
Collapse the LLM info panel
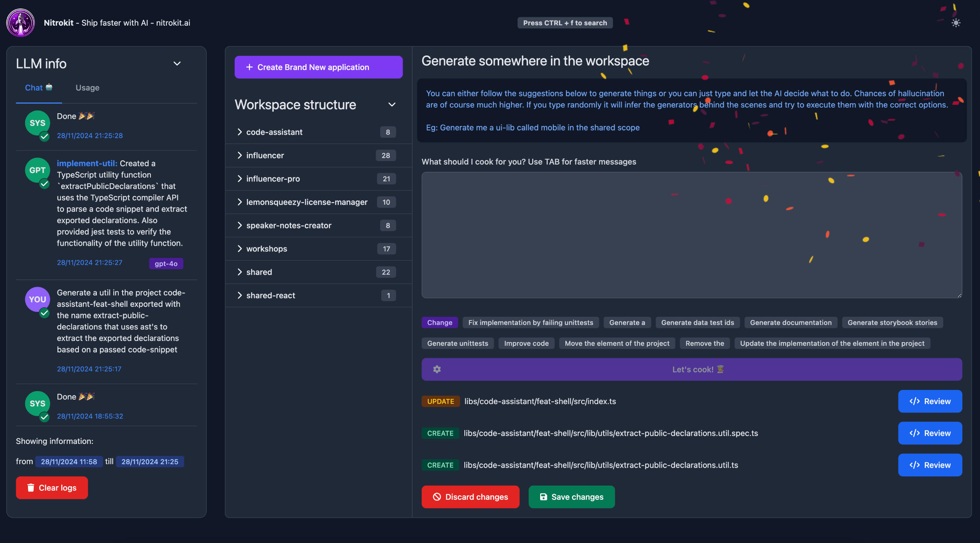177,64
